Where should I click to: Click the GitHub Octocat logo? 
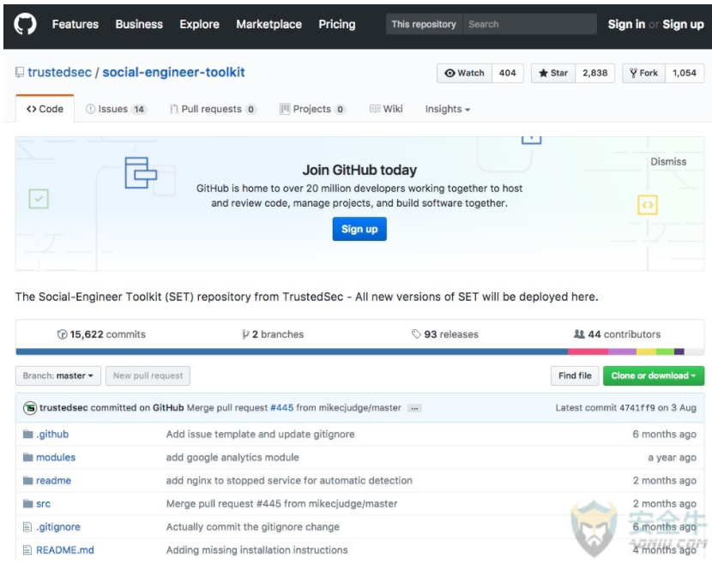coord(26,24)
